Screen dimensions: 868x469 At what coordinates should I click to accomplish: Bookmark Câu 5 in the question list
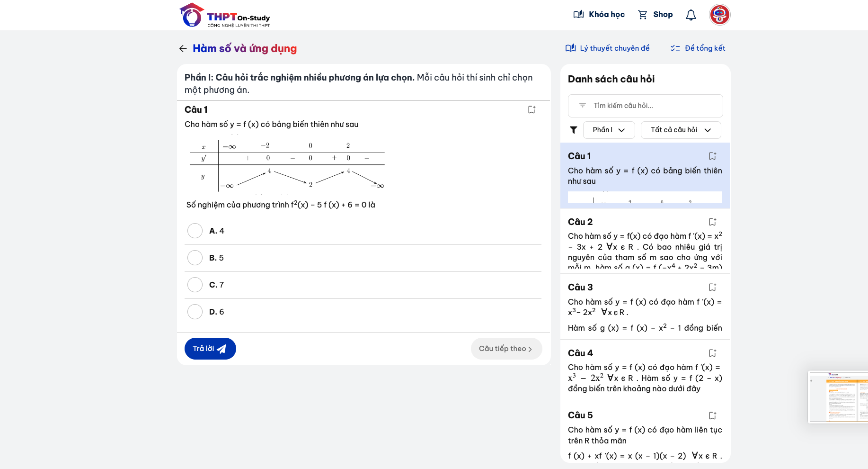713,415
